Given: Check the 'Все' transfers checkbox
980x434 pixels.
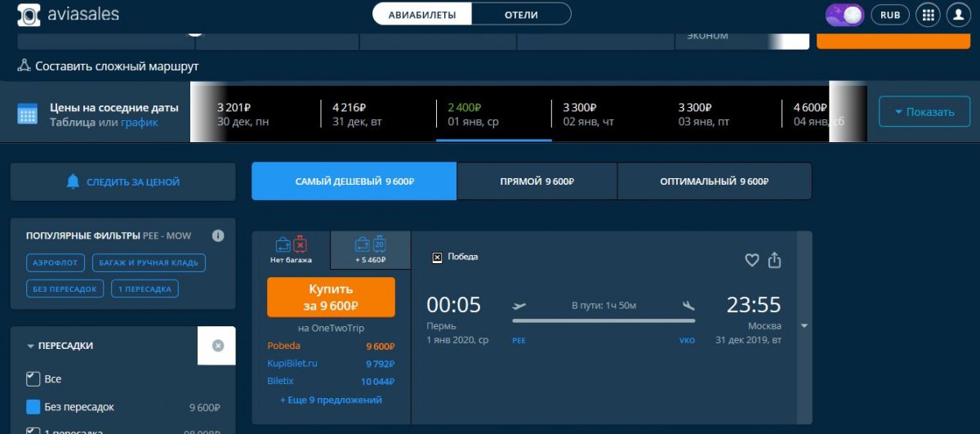Looking at the screenshot, I should click(x=33, y=379).
